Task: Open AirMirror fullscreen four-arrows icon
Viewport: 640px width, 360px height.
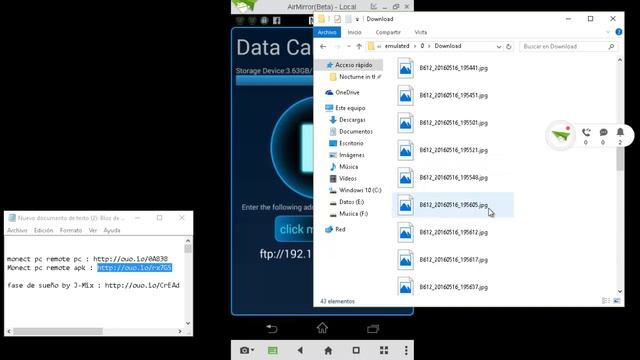Action: [x=384, y=350]
